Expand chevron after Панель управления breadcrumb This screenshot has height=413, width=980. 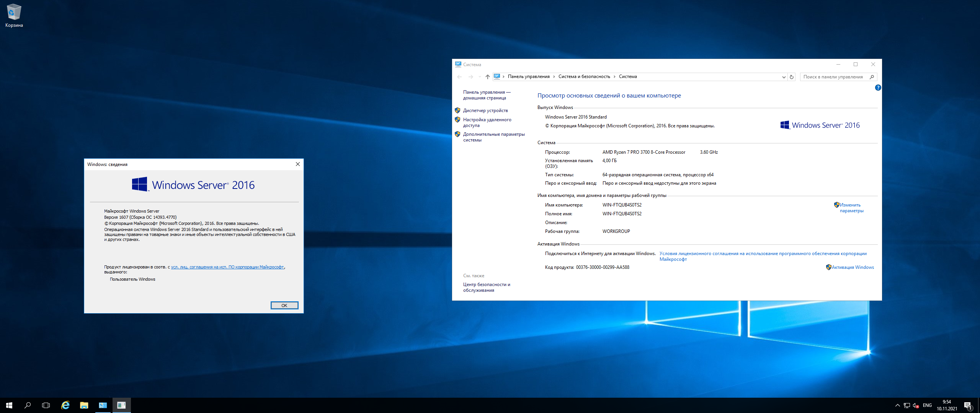click(x=554, y=76)
